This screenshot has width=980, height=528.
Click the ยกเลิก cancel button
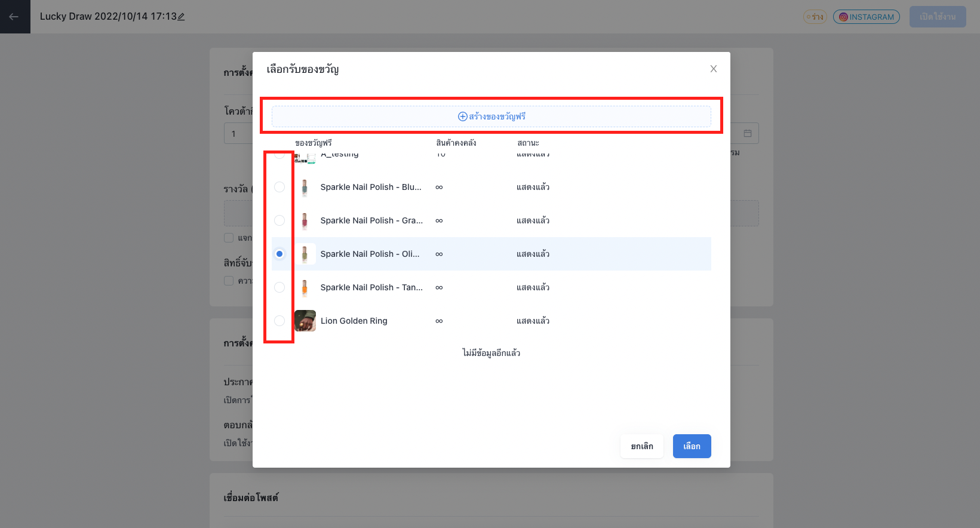[x=642, y=446]
